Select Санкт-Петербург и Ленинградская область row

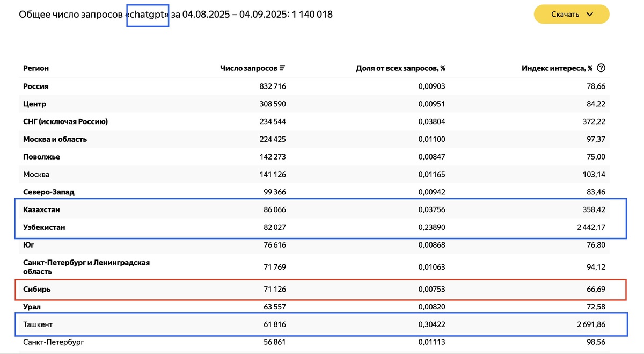coord(314,267)
